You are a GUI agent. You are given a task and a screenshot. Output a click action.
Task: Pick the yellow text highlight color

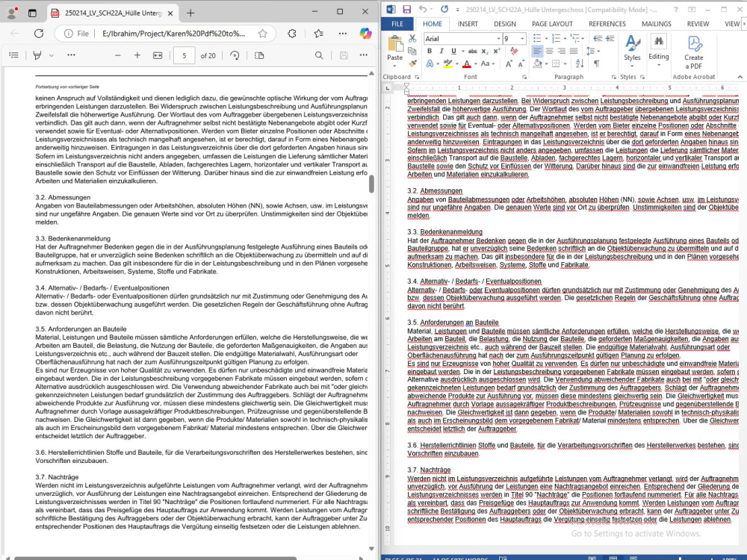tap(447, 63)
